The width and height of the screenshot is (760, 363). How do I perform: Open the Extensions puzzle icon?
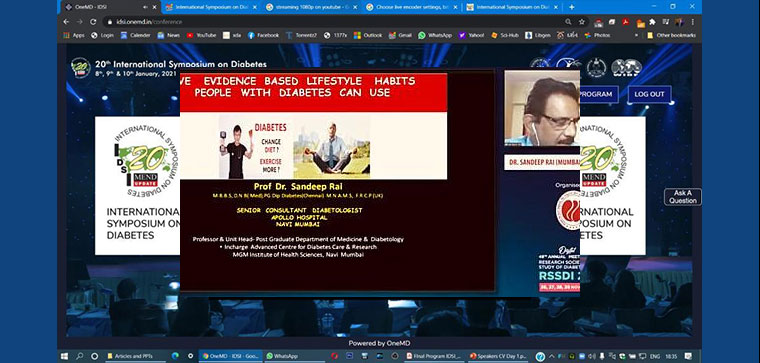tap(652, 22)
